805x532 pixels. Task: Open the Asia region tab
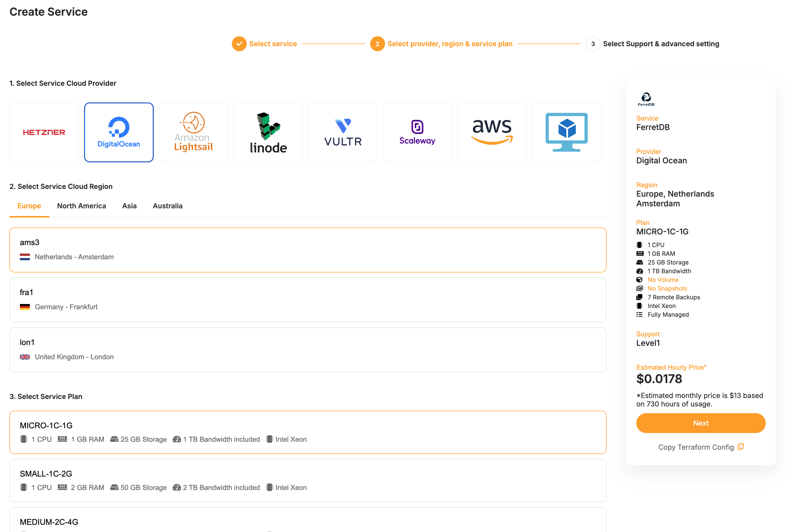(x=129, y=206)
